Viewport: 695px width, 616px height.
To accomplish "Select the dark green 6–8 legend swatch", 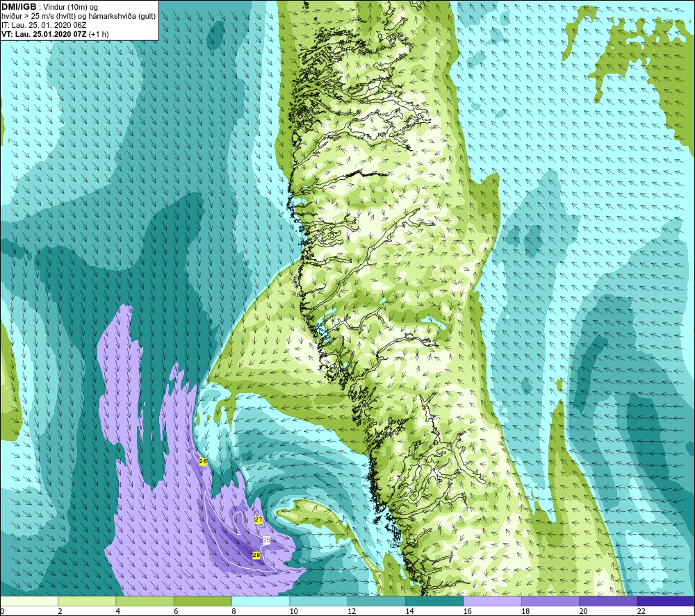I will click(203, 601).
